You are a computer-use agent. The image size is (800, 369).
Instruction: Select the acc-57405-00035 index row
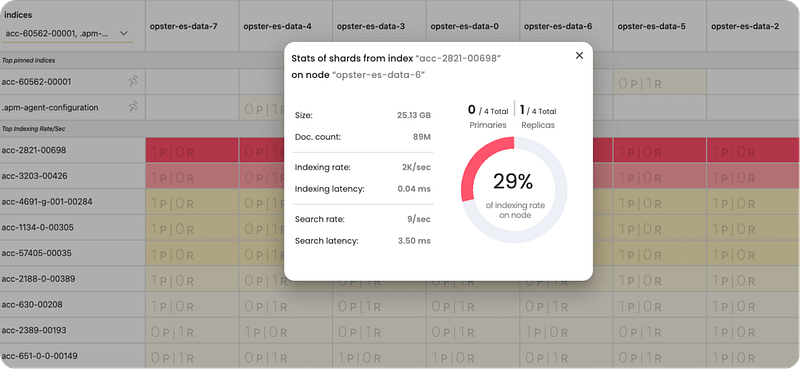point(72,253)
